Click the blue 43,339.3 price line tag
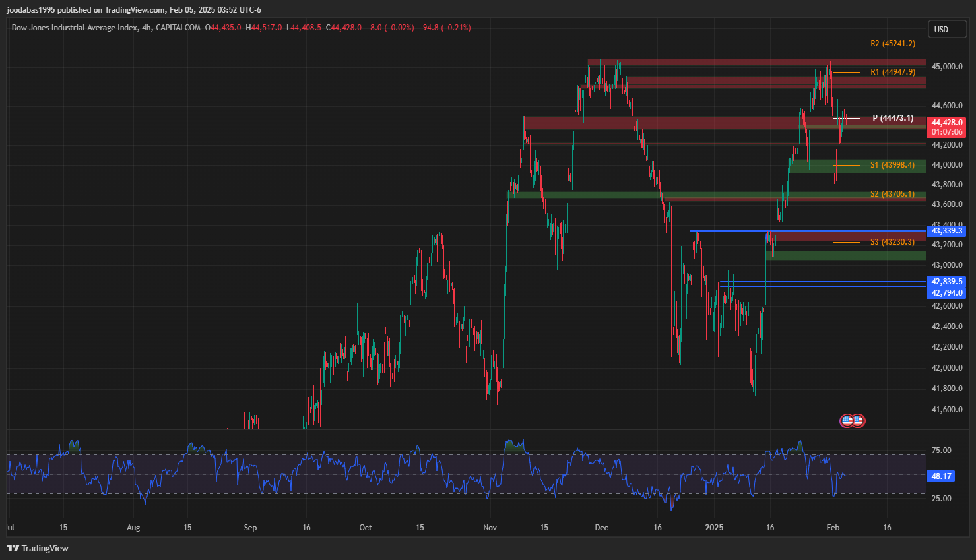The width and height of the screenshot is (976, 560). pos(946,231)
